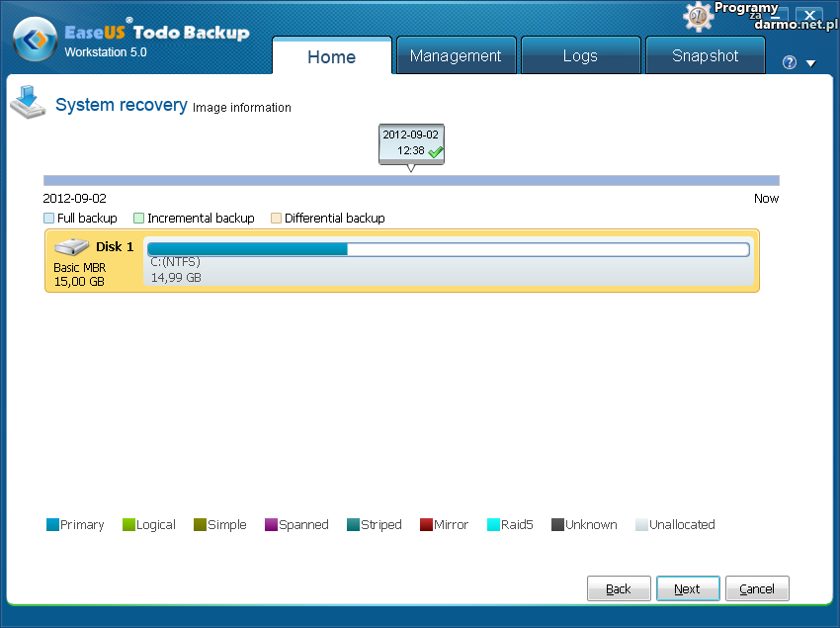840x628 pixels.
Task: Click the Incremental backup legend swatch
Action: click(139, 219)
